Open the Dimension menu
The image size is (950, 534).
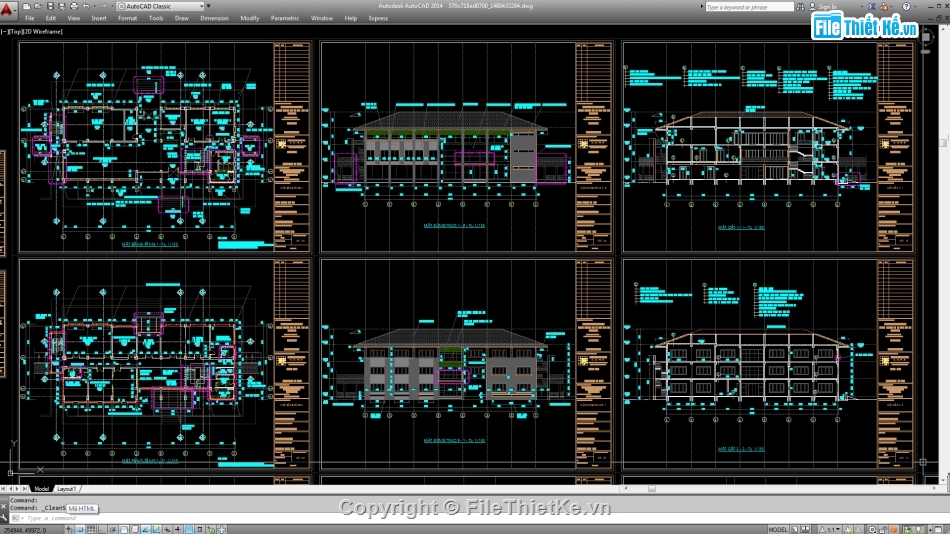click(x=214, y=18)
